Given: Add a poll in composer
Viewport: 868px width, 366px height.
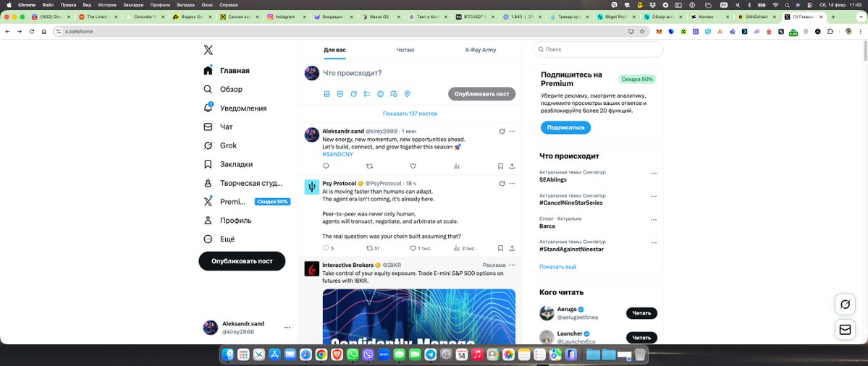Looking at the screenshot, I should (367, 94).
